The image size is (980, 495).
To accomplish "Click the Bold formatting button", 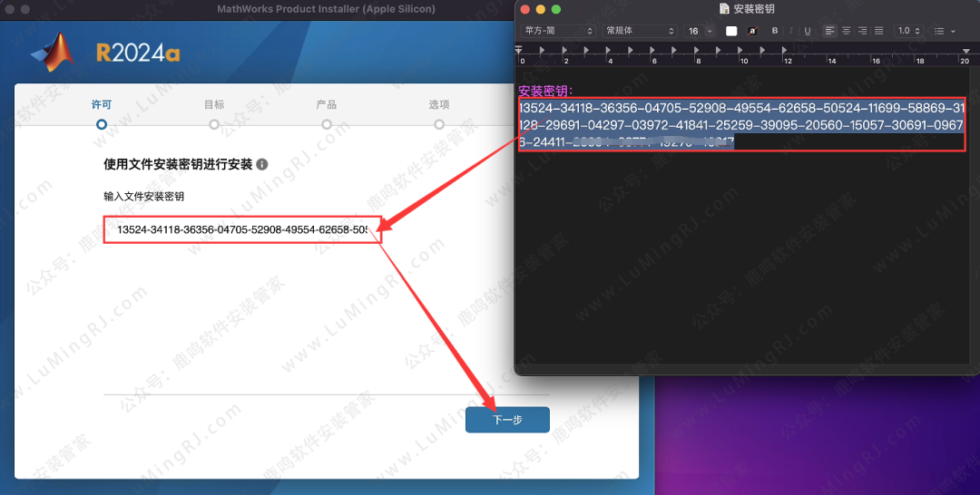I will click(775, 31).
